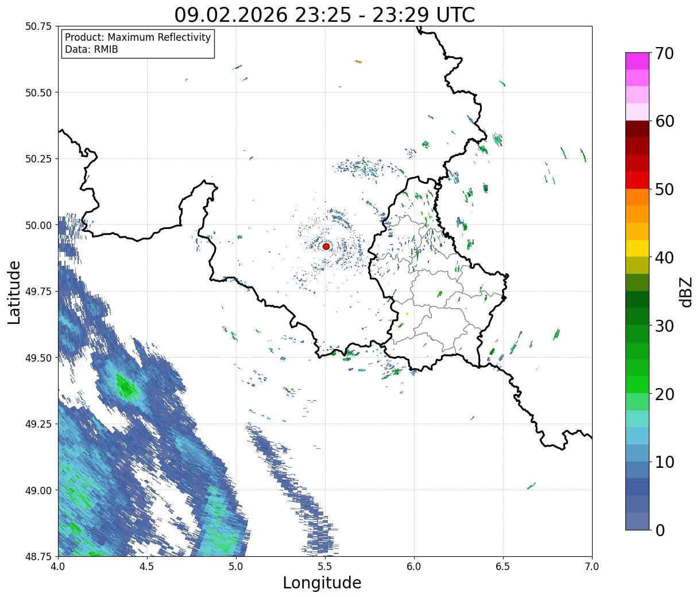Click the x-axis tick label '5.0'
Viewport: 700px width, 597px height.
click(236, 566)
